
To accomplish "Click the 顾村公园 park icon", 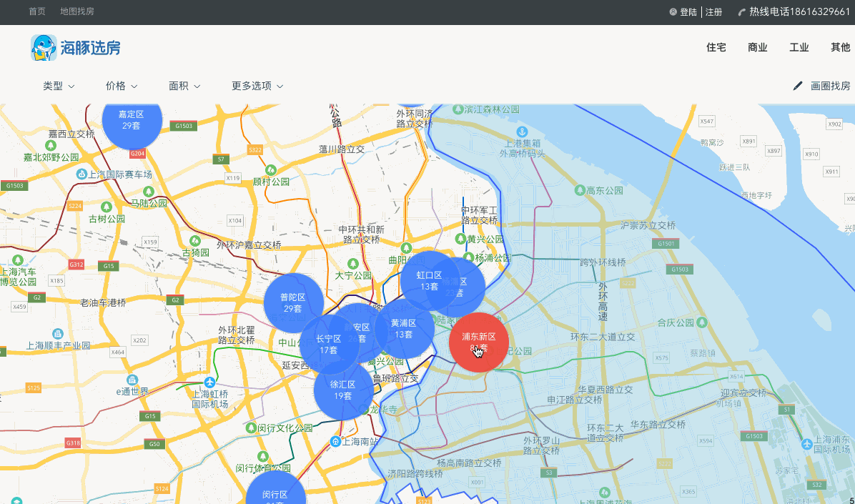I will [271, 169].
